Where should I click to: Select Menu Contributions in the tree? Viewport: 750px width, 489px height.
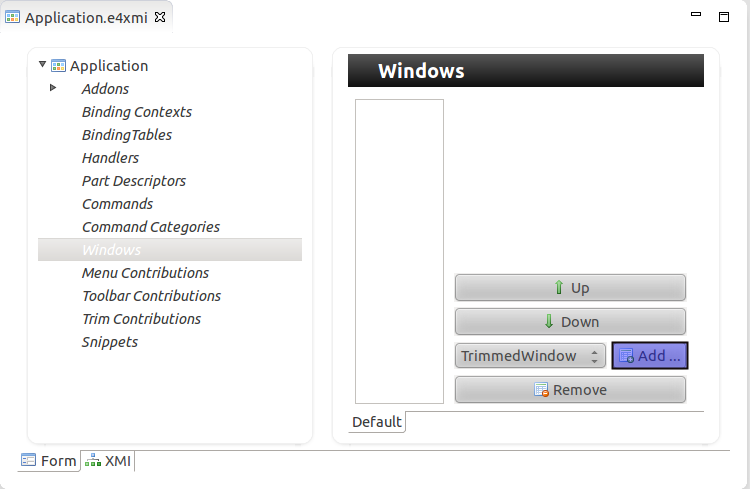click(145, 273)
